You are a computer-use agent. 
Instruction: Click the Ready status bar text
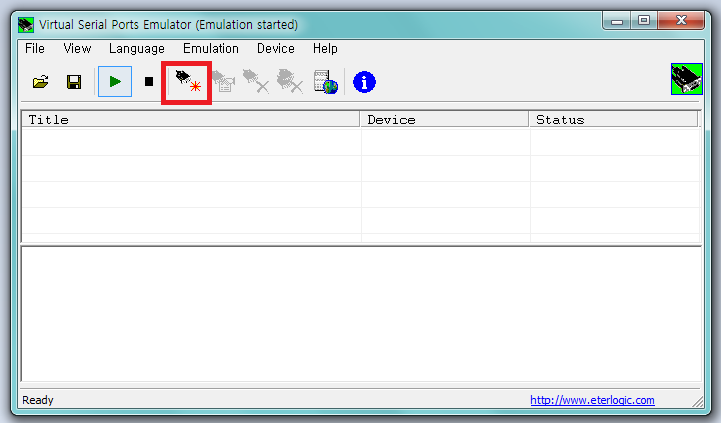point(38,400)
